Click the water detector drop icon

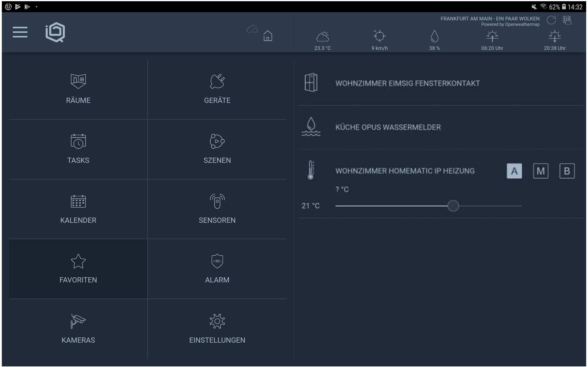tap(311, 127)
